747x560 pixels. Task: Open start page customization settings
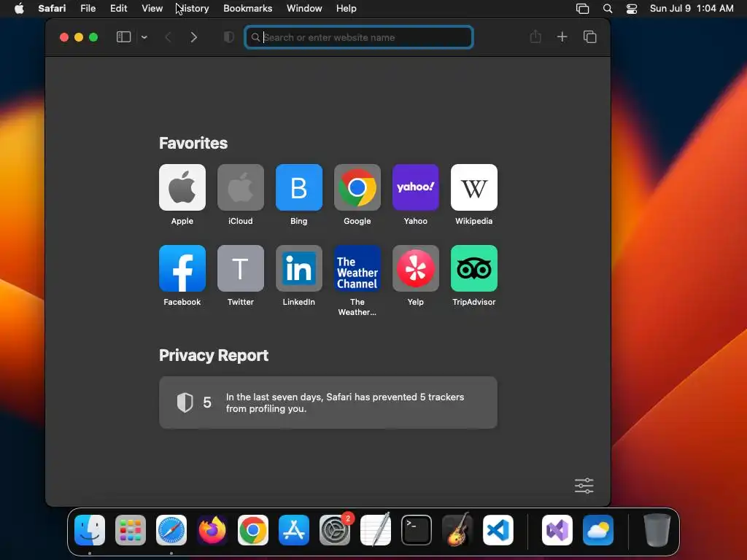coord(584,486)
